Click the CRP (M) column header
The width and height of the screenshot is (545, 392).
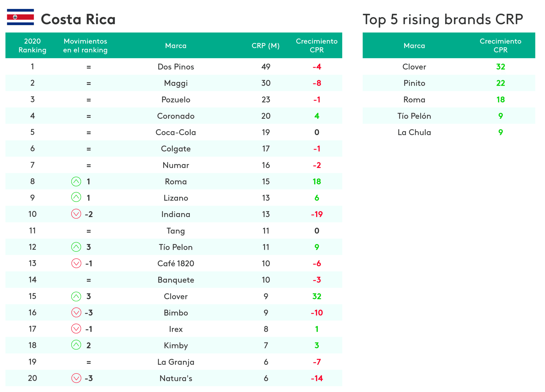coord(266,46)
